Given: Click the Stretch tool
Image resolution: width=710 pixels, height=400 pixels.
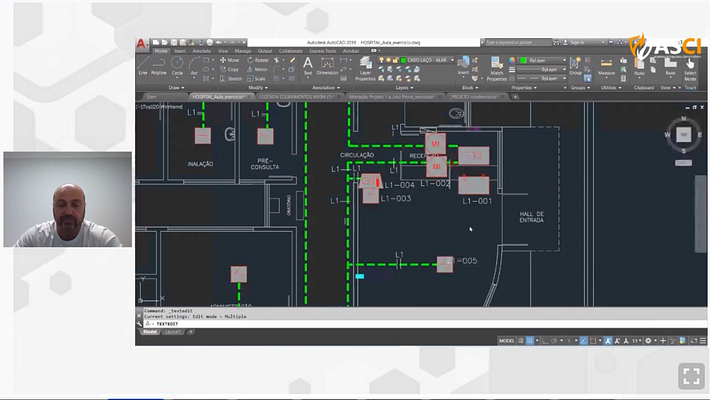Looking at the screenshot, I should (231, 79).
